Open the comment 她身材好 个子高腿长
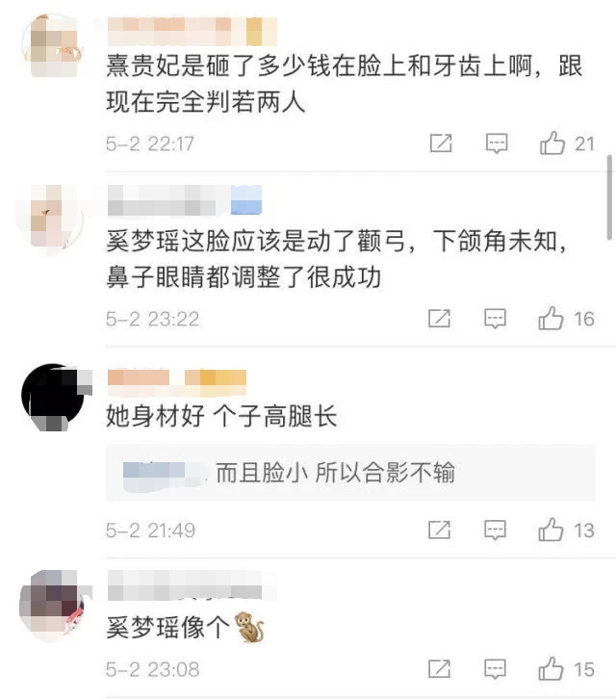 (221, 416)
